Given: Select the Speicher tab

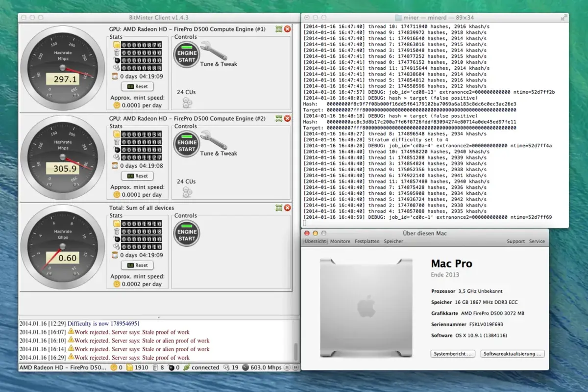Looking at the screenshot, I should 393,241.
